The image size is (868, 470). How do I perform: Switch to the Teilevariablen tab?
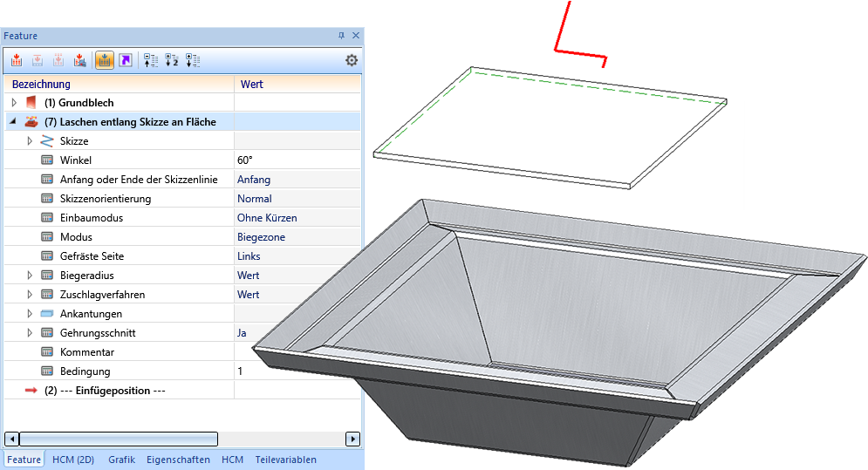coord(285,460)
